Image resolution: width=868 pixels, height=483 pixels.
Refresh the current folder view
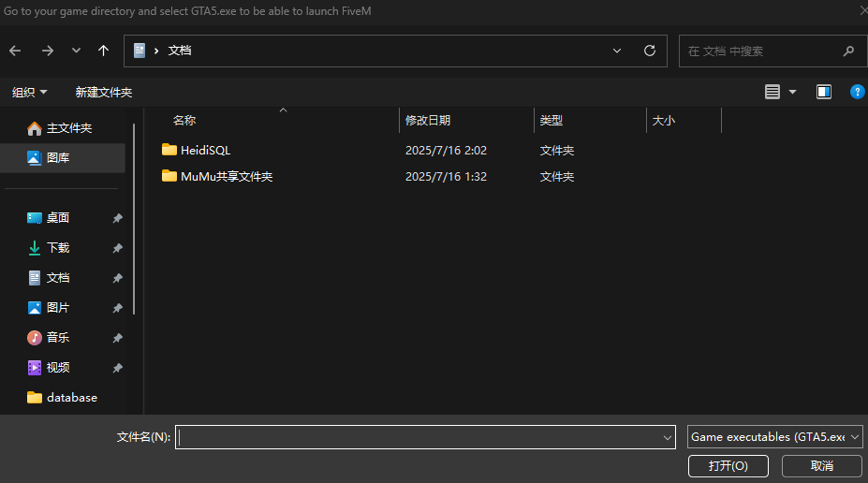(x=650, y=51)
